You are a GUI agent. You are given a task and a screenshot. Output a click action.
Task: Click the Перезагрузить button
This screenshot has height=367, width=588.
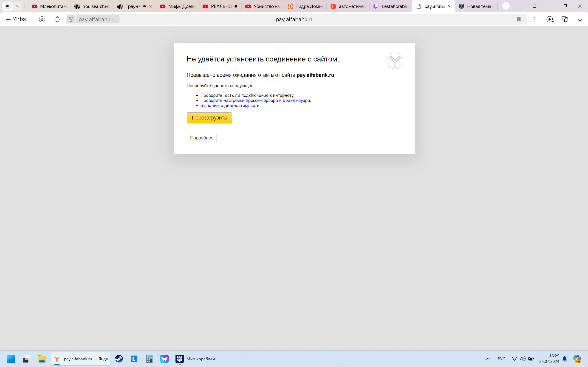(x=209, y=118)
